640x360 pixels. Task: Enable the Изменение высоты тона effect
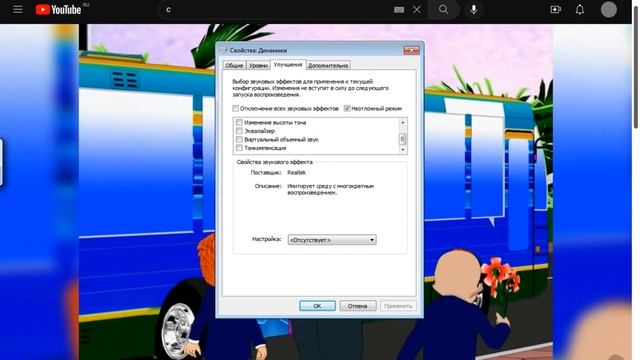[x=239, y=122]
